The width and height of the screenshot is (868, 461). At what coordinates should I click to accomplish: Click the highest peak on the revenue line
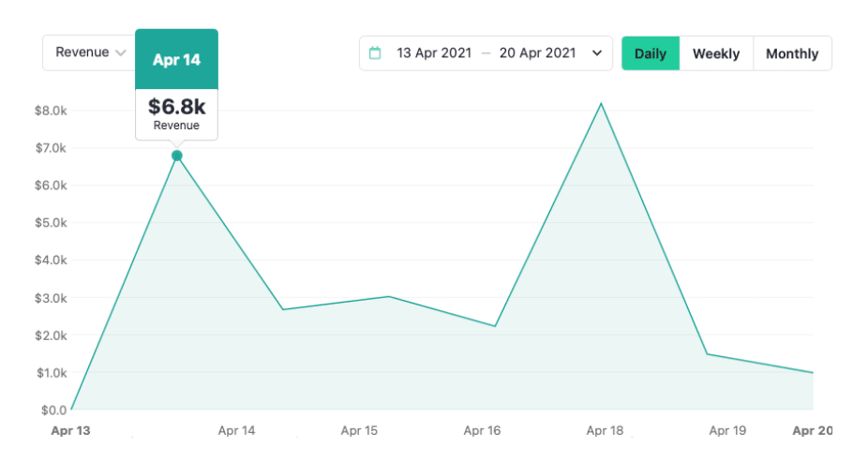pyautogui.click(x=601, y=103)
